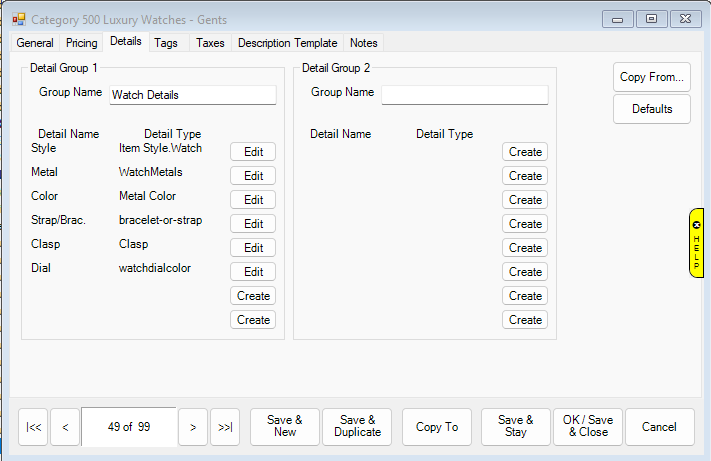Open the Description Template tab

(x=287, y=43)
